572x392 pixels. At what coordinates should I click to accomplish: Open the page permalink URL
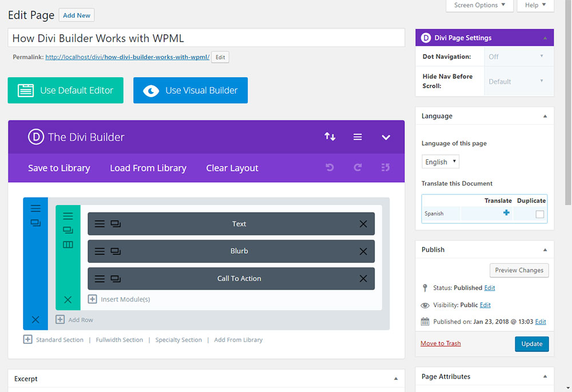tap(128, 57)
